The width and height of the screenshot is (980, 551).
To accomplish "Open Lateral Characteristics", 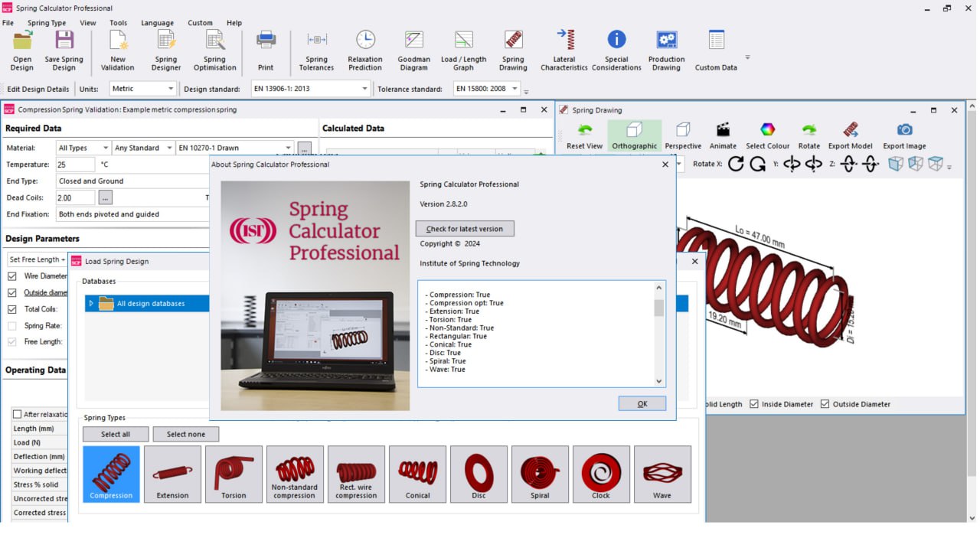I will click(x=564, y=51).
